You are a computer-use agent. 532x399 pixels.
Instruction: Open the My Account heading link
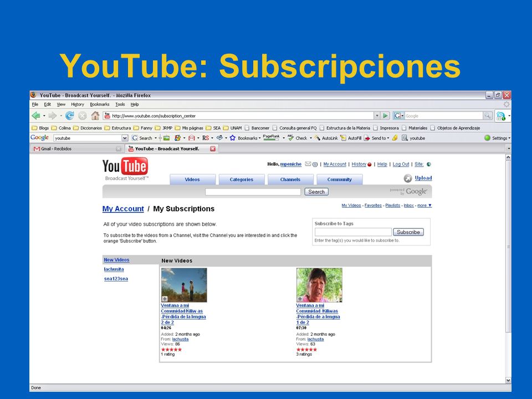(x=123, y=209)
